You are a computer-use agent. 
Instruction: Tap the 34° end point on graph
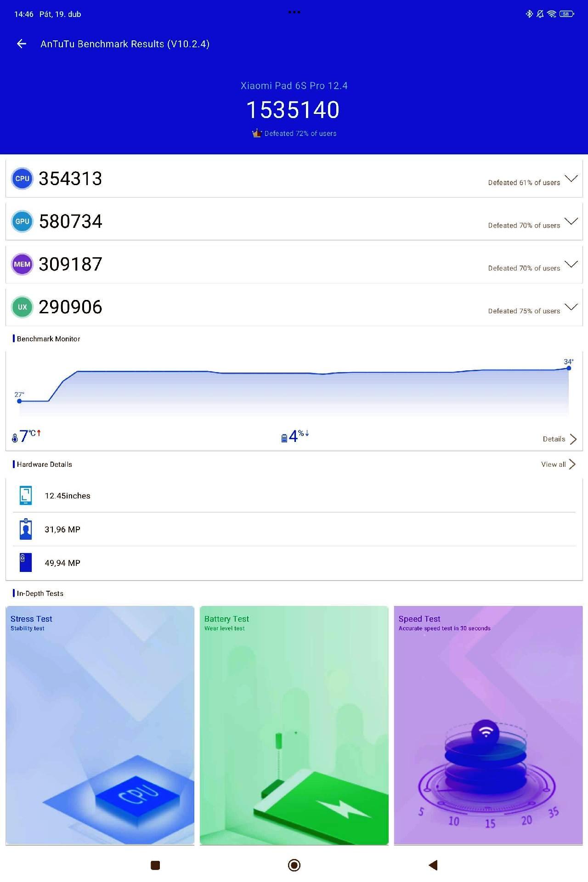click(569, 368)
